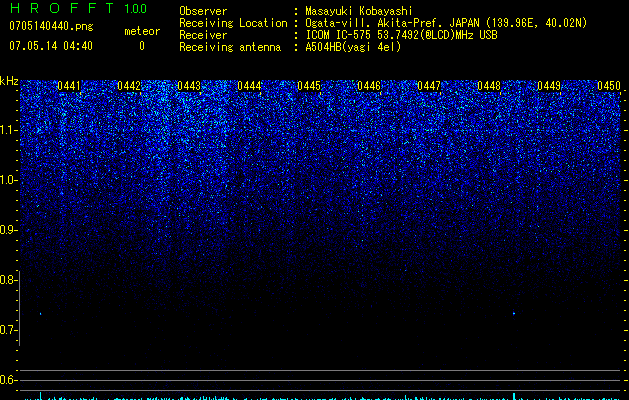Click the 0442 time marker
Image resolution: width=629 pixels, height=400 pixels.
[129, 86]
